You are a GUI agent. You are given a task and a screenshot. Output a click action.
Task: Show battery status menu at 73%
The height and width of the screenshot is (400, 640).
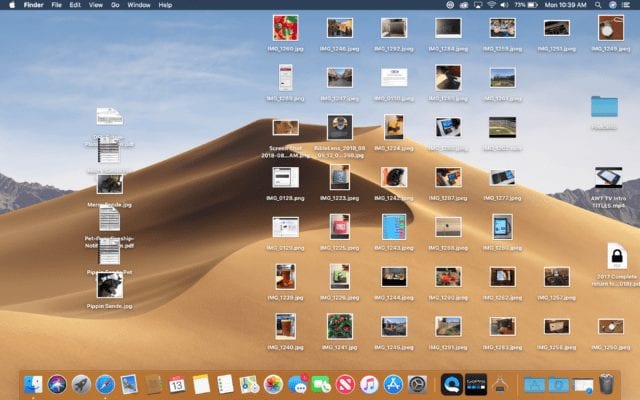(x=533, y=5)
